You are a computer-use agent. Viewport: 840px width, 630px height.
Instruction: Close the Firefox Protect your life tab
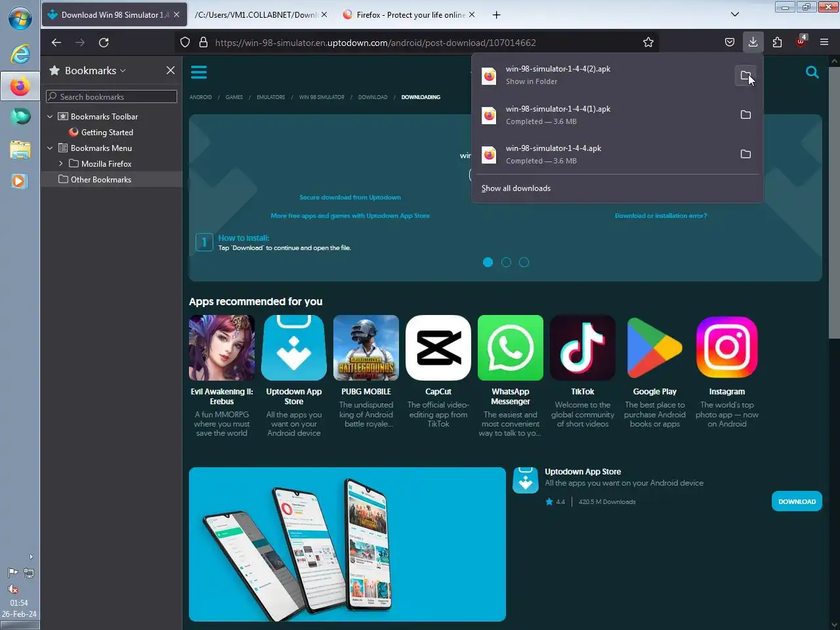[472, 14]
